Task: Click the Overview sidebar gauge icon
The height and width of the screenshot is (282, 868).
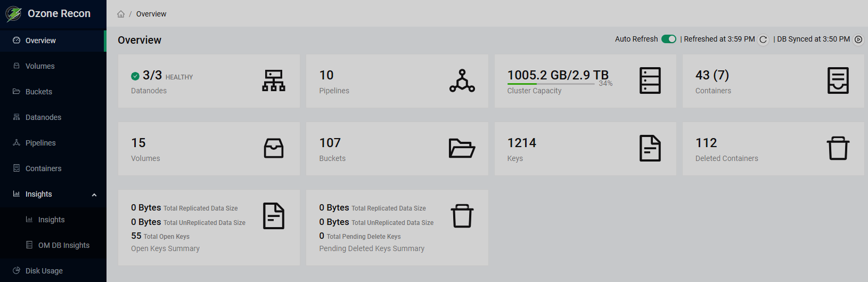Action: 17,40
